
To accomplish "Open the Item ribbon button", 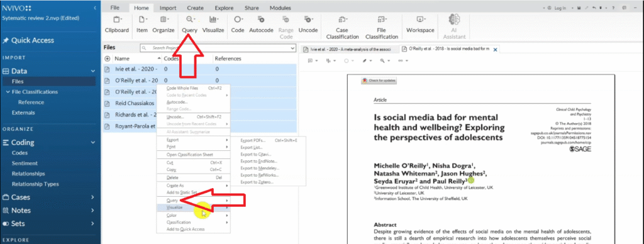I will [142, 25].
